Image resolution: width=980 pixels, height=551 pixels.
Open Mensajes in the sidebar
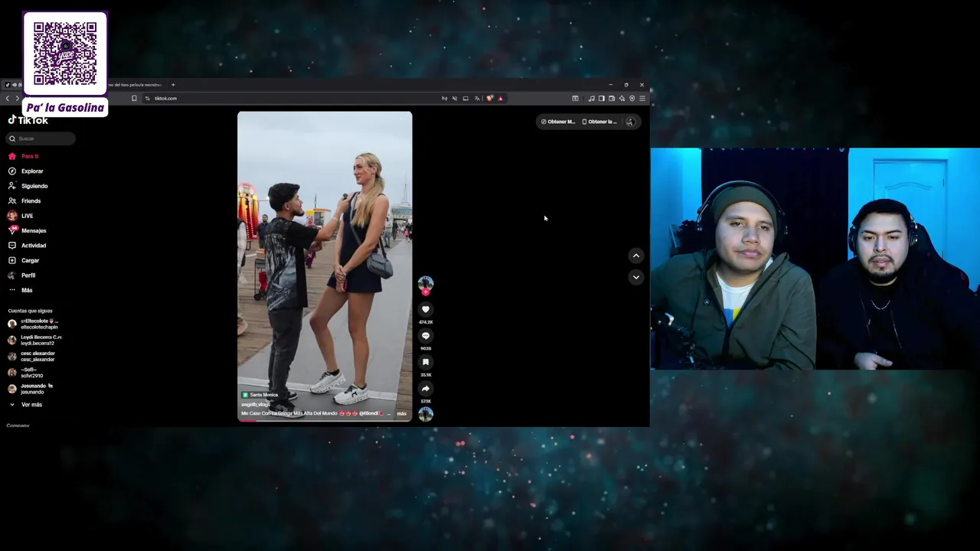tap(27, 230)
